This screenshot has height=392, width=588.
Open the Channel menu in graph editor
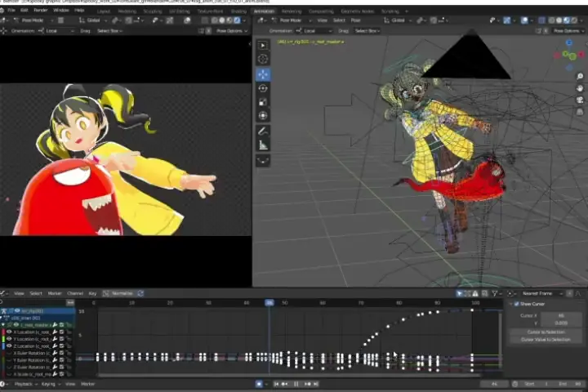tap(75, 293)
